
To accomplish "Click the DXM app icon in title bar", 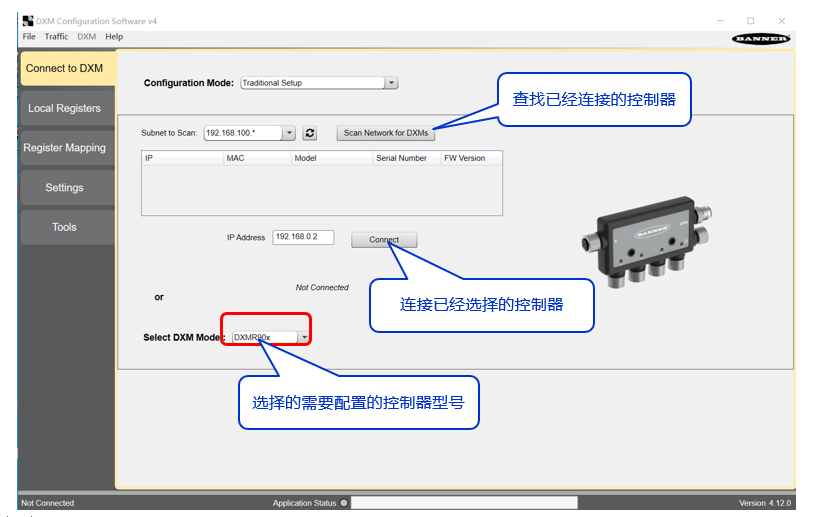I will pos(27,21).
